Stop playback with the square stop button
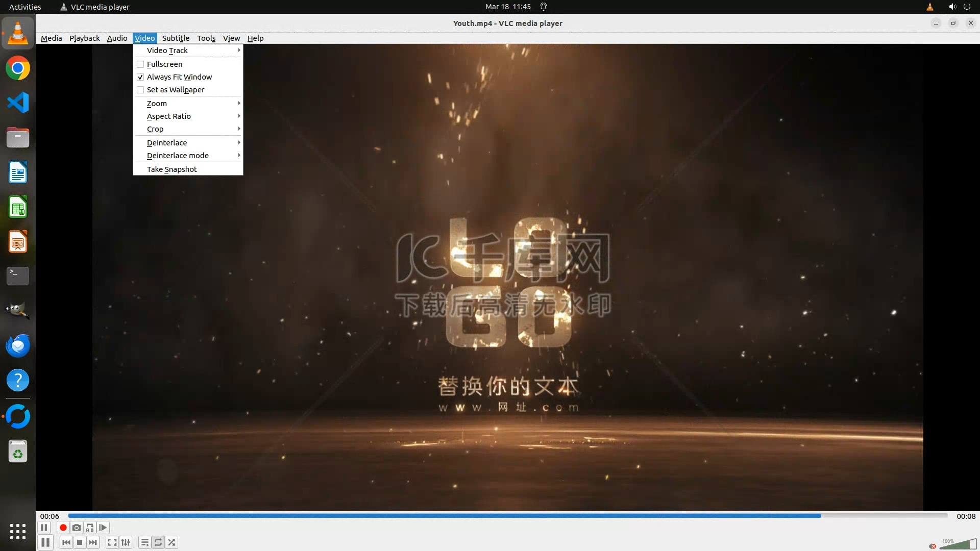The image size is (980, 551). coord(80,542)
